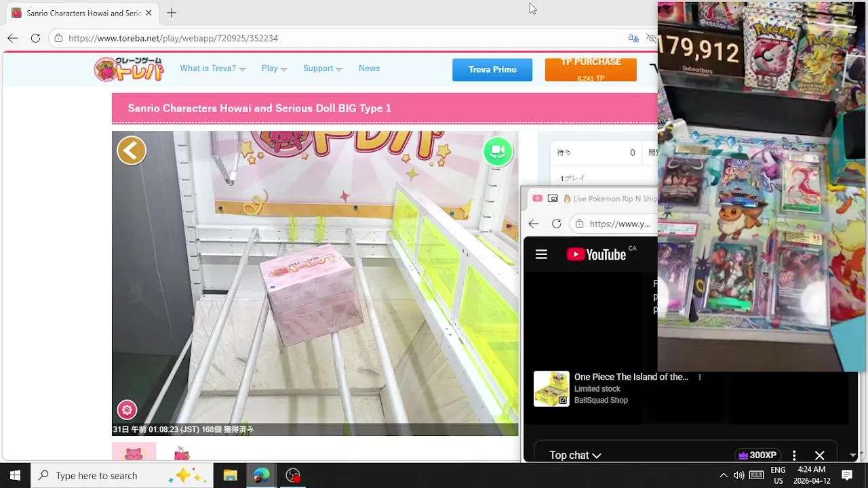
Task: Open the volume control in the system tray
Action: click(739, 475)
